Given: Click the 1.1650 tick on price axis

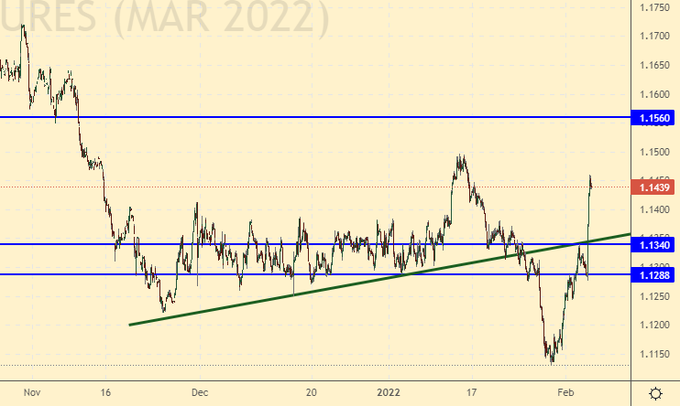Looking at the screenshot, I should coord(654,65).
